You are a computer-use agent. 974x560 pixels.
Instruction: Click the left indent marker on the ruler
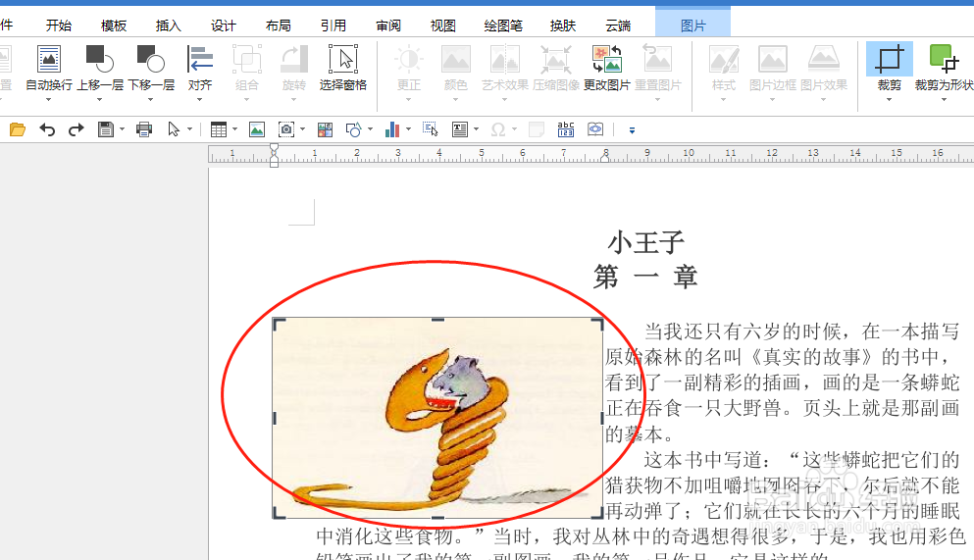274,155
